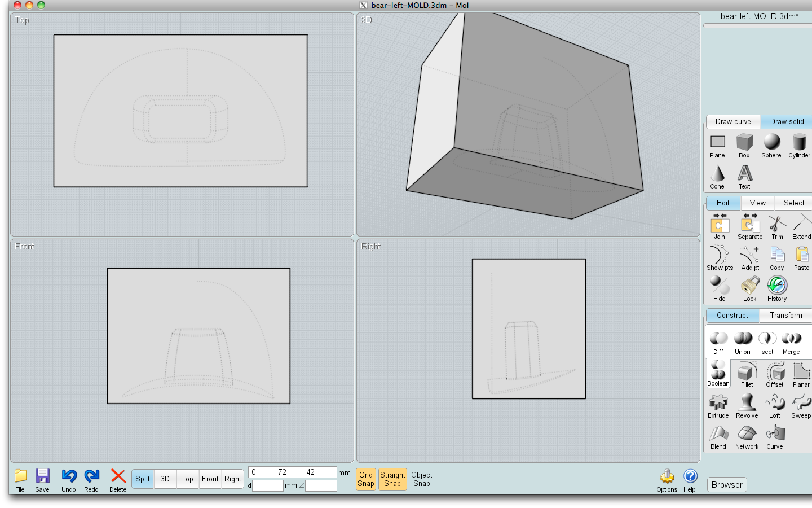The height and width of the screenshot is (508, 812).
Task: Switch to the Transform tab
Action: [786, 316]
